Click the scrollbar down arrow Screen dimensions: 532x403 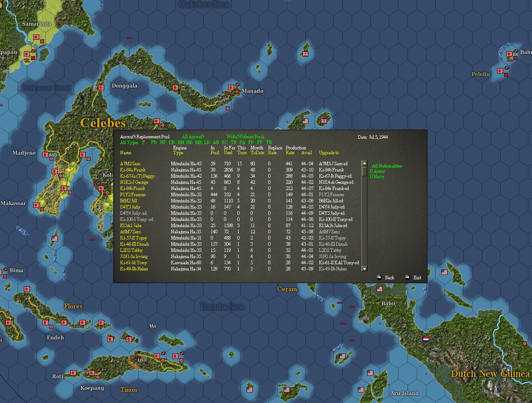click(x=364, y=269)
